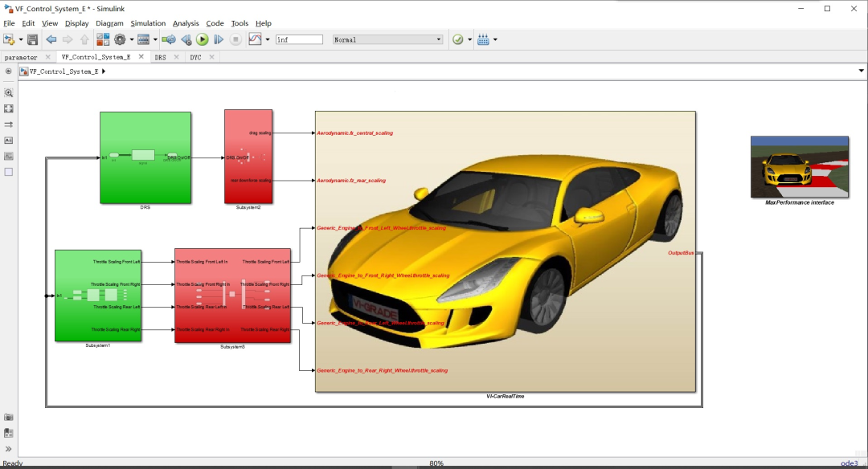Image resolution: width=868 pixels, height=469 pixels.
Task: Open the Model Explorer icon
Action: click(143, 39)
